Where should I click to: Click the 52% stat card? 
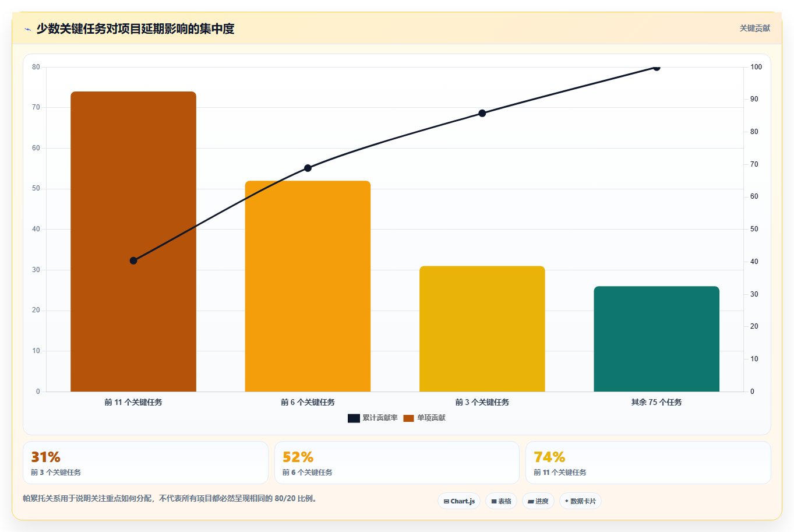click(x=397, y=463)
